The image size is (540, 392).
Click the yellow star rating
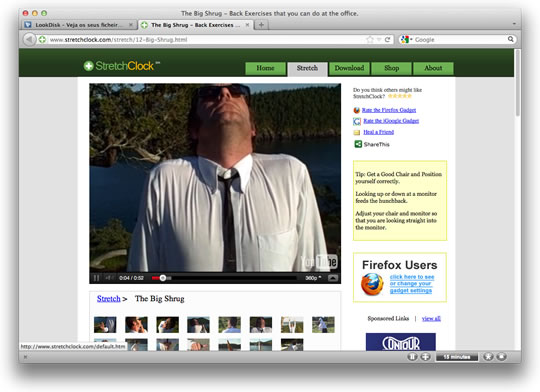399,96
